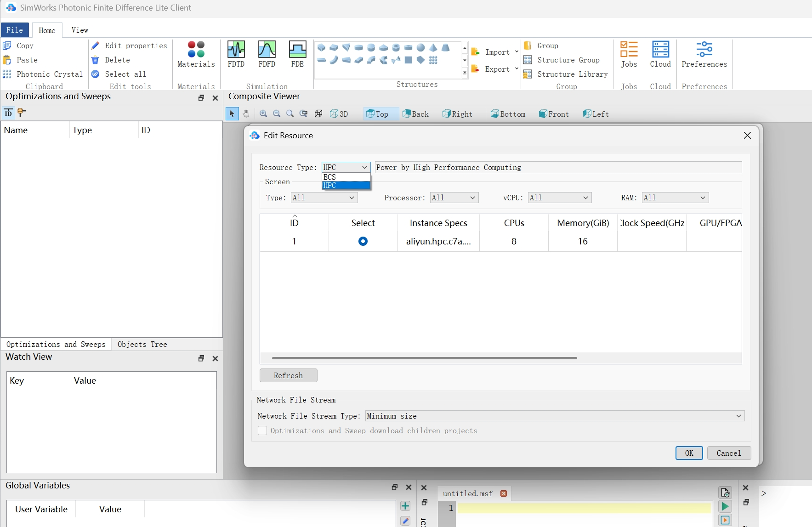Open the Network File Stream Type dropdown
812x527 pixels.
(x=555, y=416)
